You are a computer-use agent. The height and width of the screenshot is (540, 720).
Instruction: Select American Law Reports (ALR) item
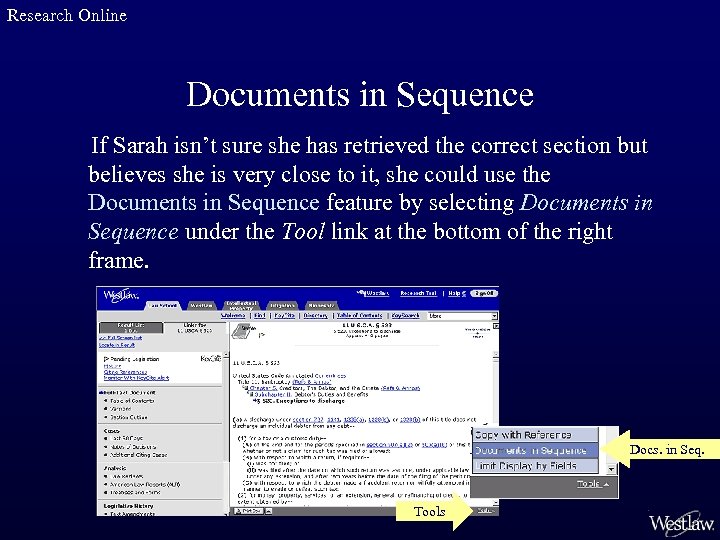coord(145,484)
